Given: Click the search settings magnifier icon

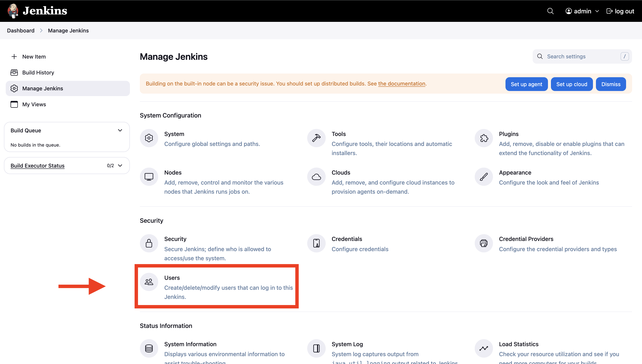Looking at the screenshot, I should (x=540, y=56).
